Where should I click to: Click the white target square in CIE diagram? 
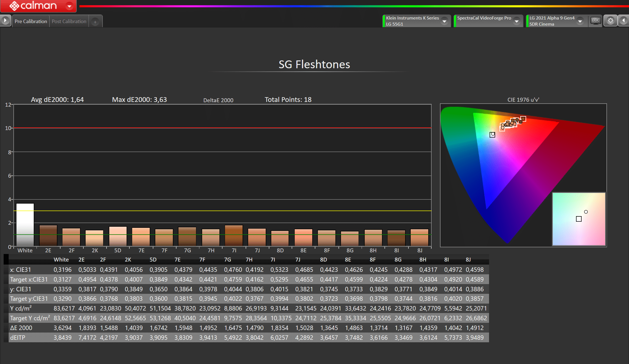coord(492,135)
